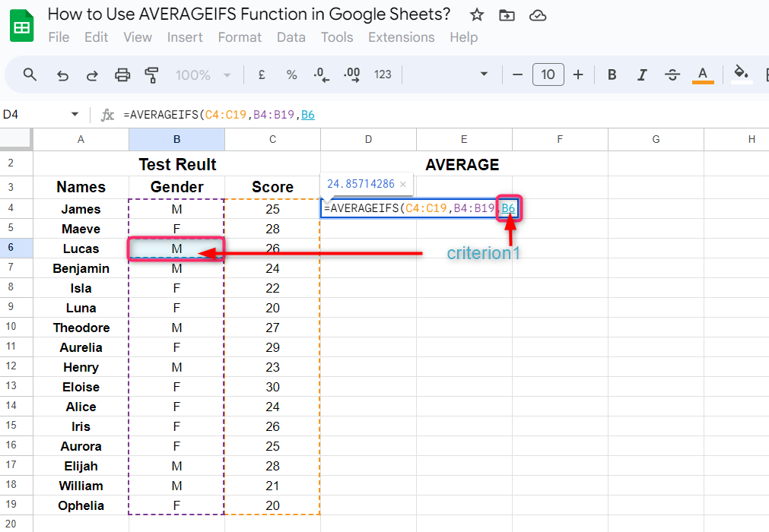Viewport: 769px width, 532px height.
Task: Click Aurelia's score 29
Action: [272, 347]
